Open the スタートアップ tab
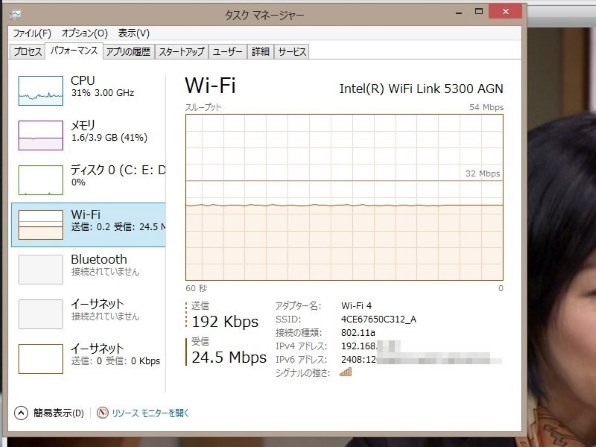Viewport: 596px width, 447px height. click(x=182, y=52)
